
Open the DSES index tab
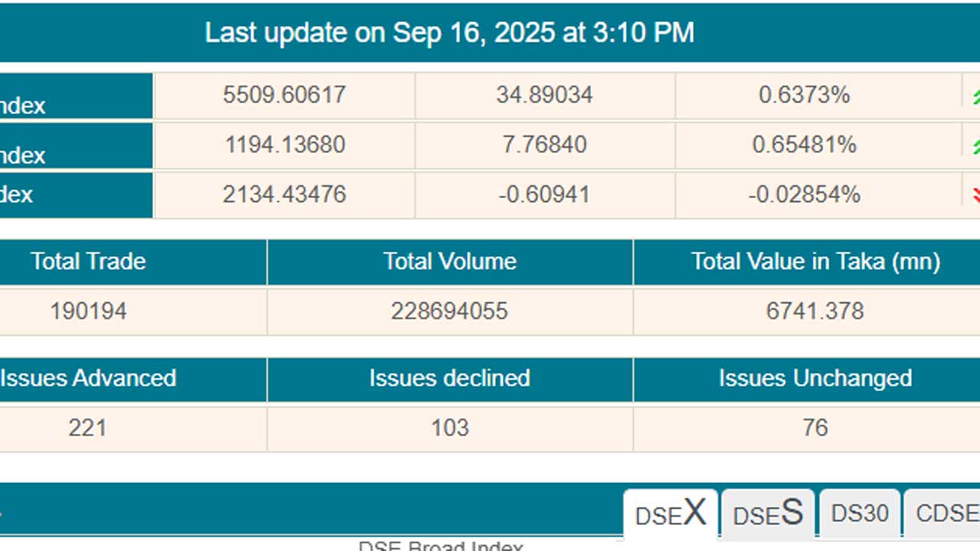[768, 514]
